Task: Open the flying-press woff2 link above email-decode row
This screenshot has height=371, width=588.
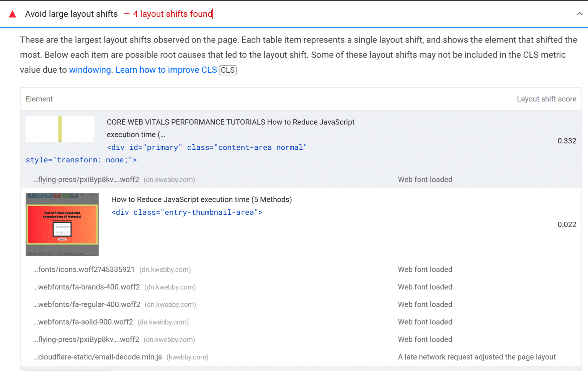Action: 86,340
